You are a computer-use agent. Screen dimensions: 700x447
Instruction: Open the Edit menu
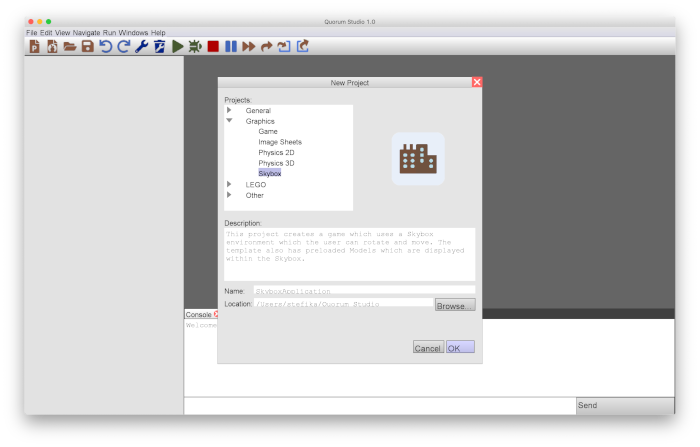point(46,33)
